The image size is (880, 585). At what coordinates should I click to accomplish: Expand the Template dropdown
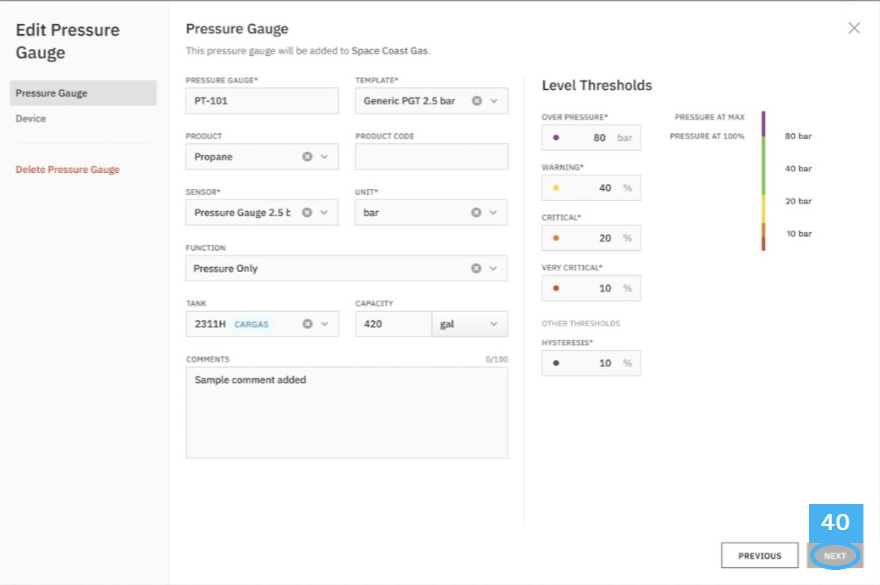click(x=494, y=101)
